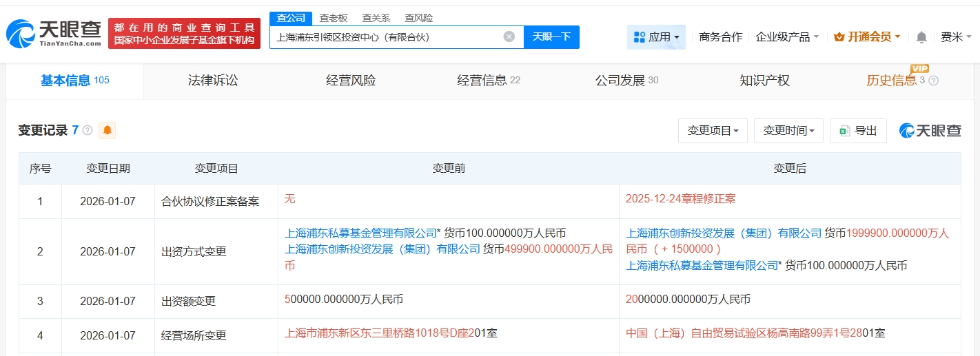Screen dimensions: 980x356
Task: Open 上海浦东私募基金管理有限公司 link in 变更前 column
Action: (361, 233)
